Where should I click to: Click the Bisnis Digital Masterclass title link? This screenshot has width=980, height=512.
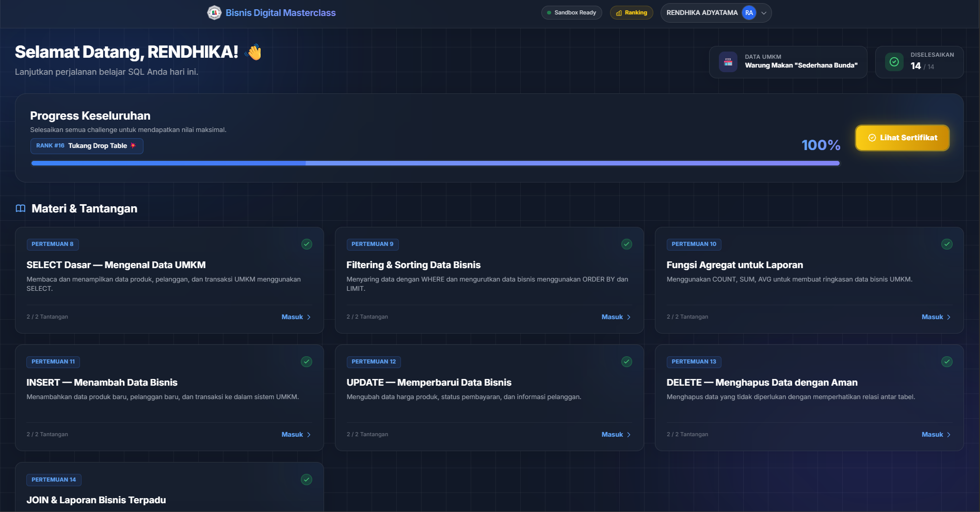pos(281,13)
